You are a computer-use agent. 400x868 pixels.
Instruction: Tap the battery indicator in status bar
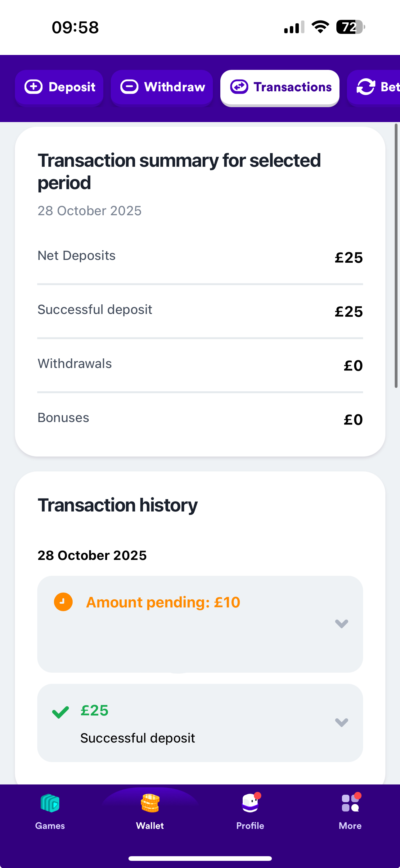point(350,27)
